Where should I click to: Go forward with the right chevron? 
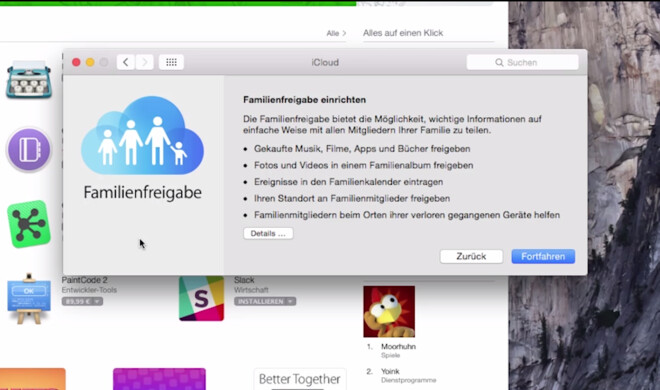(x=144, y=62)
